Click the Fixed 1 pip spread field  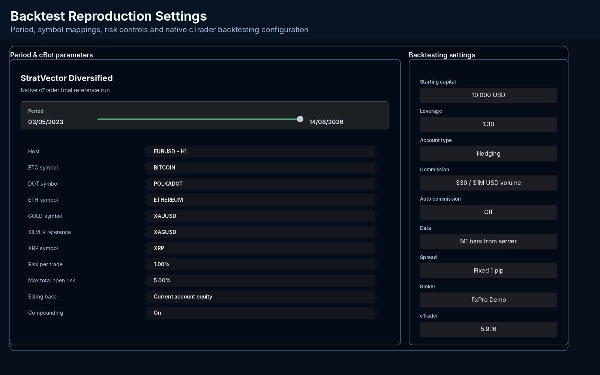coord(488,271)
